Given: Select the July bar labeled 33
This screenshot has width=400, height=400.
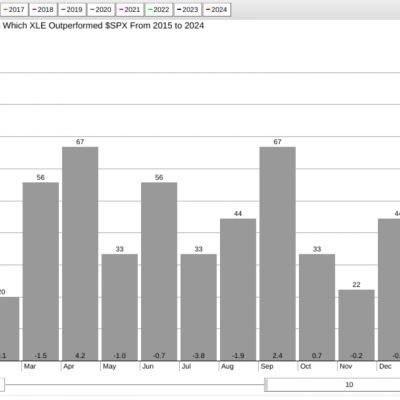Looking at the screenshot, I should coord(199,307).
